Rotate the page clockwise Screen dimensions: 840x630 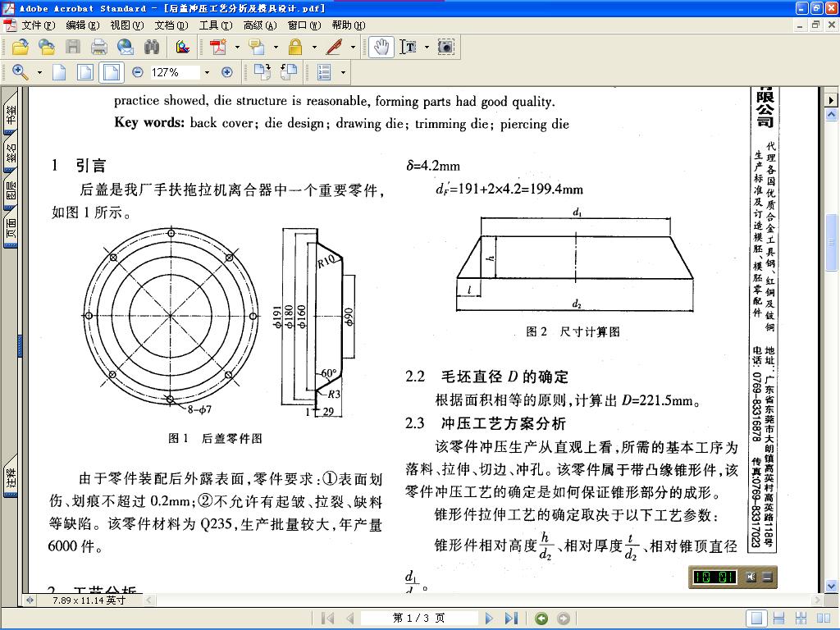click(262, 72)
